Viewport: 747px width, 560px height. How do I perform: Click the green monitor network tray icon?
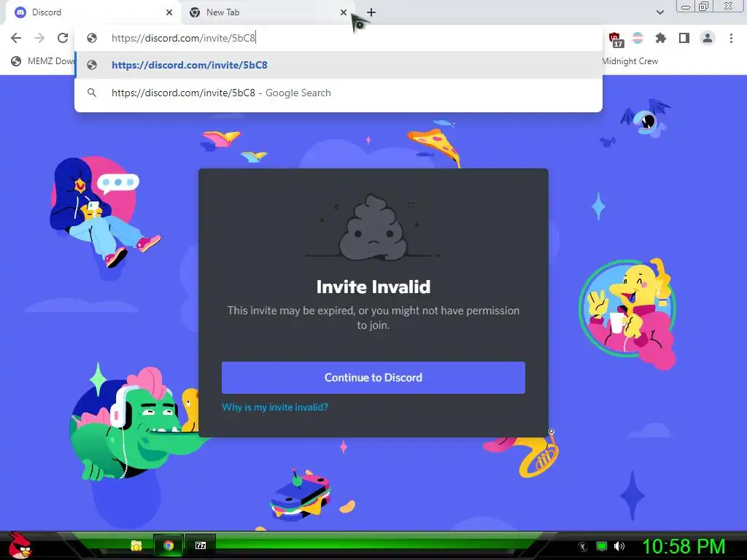(602, 546)
